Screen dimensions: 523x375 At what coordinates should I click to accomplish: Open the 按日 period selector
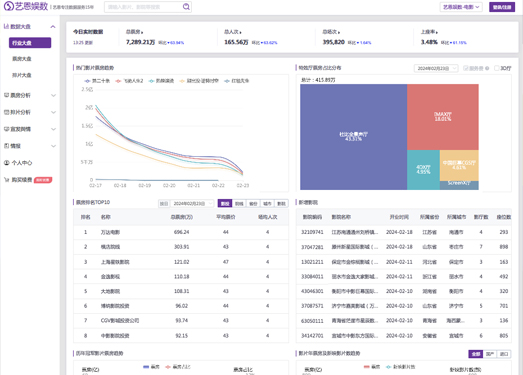click(x=164, y=204)
